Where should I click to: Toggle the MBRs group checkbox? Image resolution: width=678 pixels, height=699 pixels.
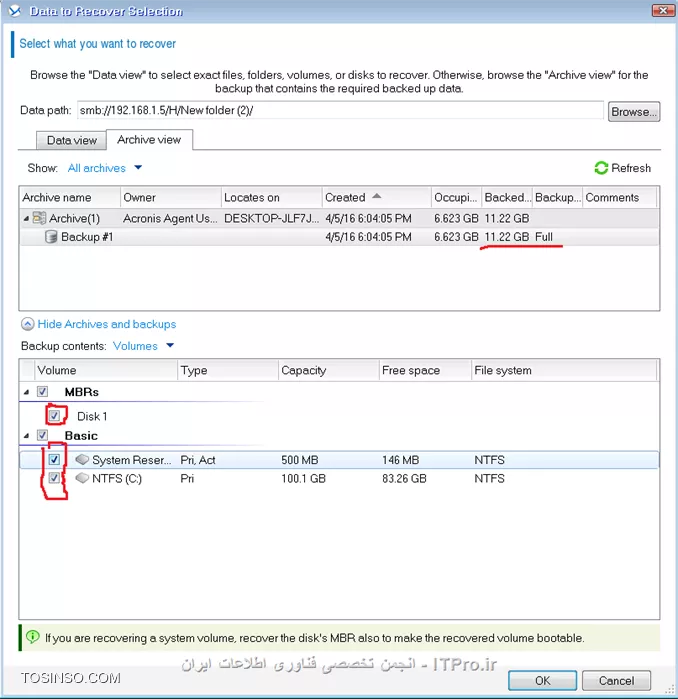[42, 391]
